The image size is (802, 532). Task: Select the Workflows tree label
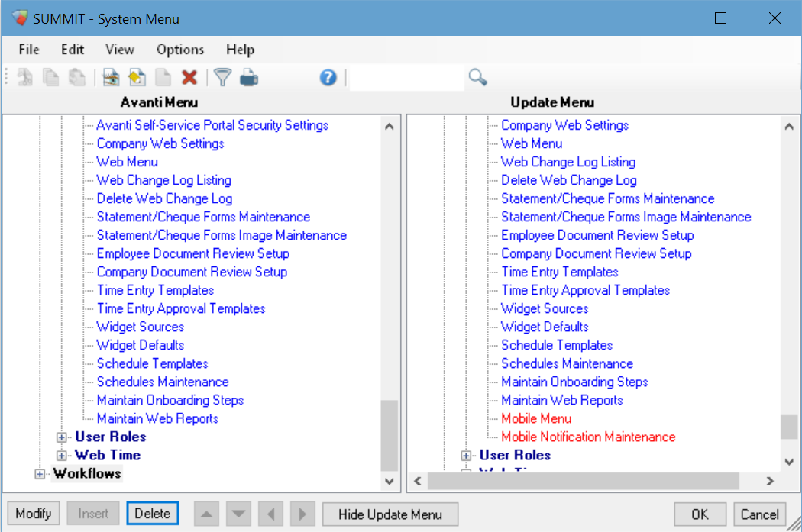point(87,474)
